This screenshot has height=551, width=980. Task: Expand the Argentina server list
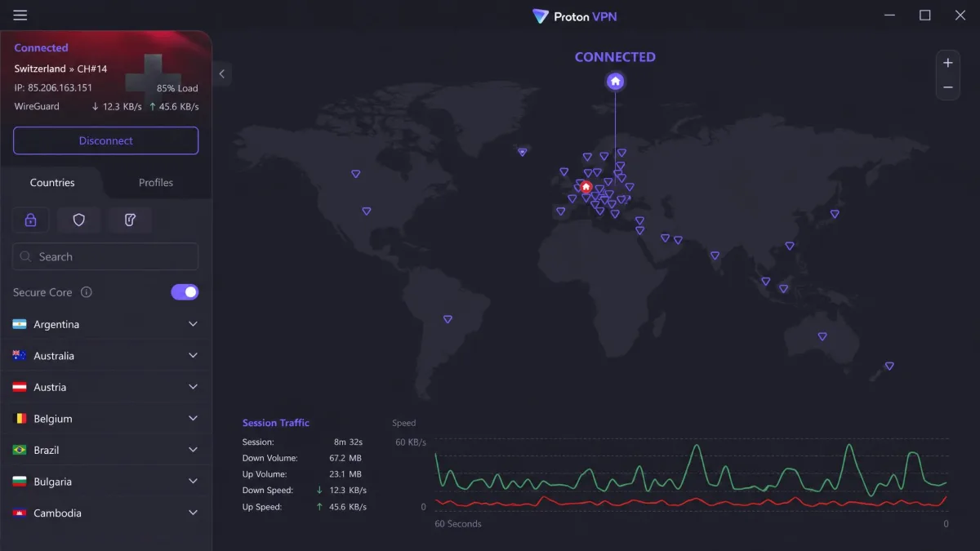coord(193,324)
